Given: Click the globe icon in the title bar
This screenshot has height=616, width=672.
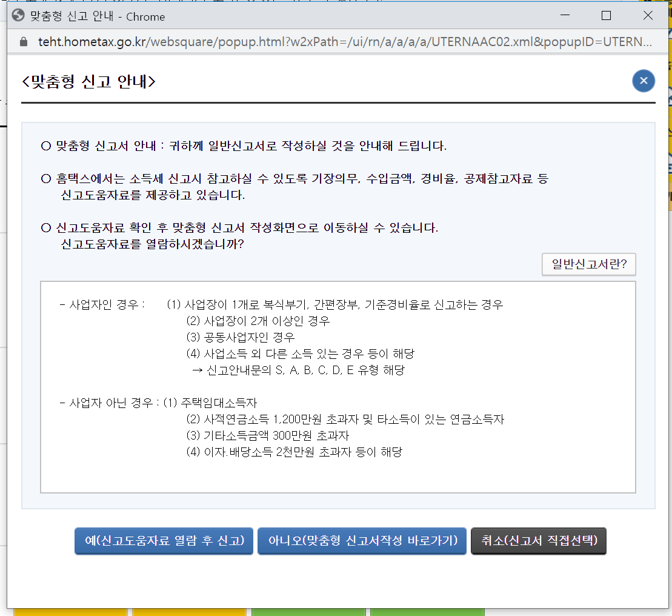Looking at the screenshot, I should tap(18, 16).
